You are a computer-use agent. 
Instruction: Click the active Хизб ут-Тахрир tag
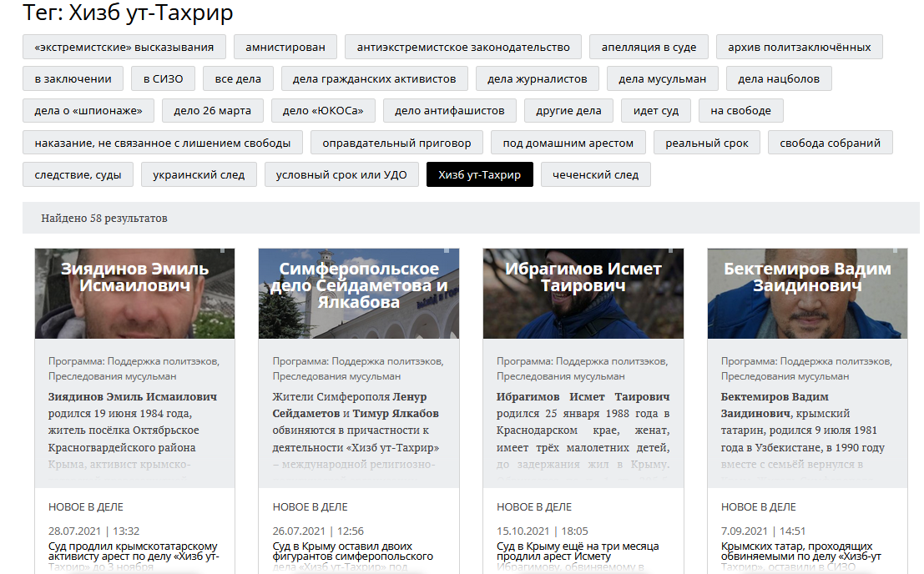(x=480, y=175)
